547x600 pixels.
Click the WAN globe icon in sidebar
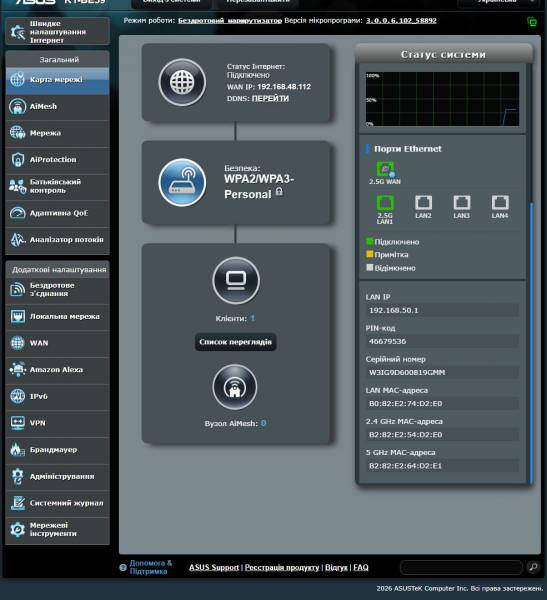17,343
